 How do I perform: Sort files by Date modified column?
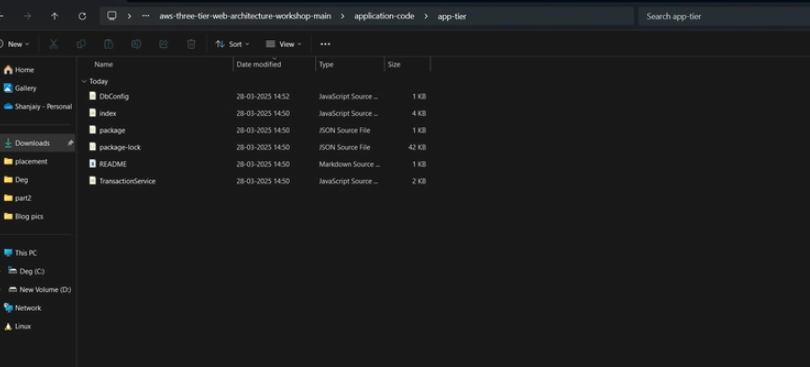[x=259, y=65]
